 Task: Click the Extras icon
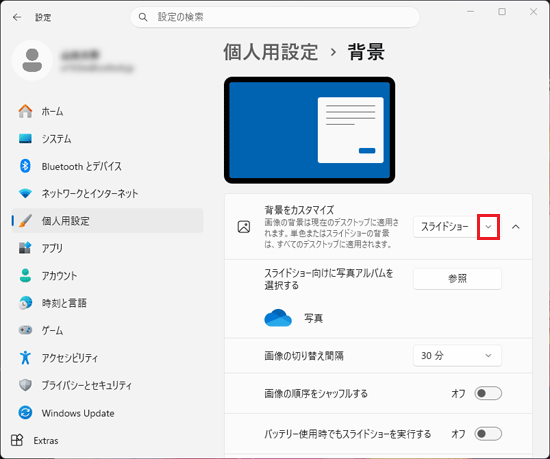[x=17, y=440]
